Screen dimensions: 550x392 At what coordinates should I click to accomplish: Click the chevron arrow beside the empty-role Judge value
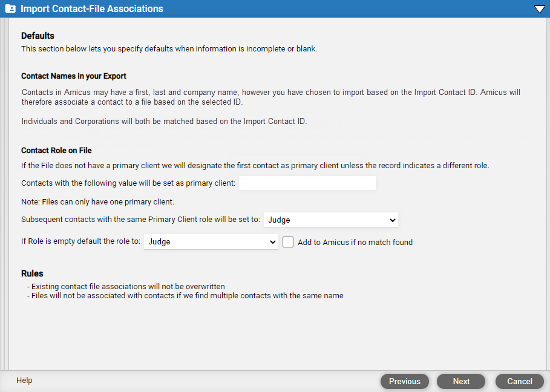(272, 242)
